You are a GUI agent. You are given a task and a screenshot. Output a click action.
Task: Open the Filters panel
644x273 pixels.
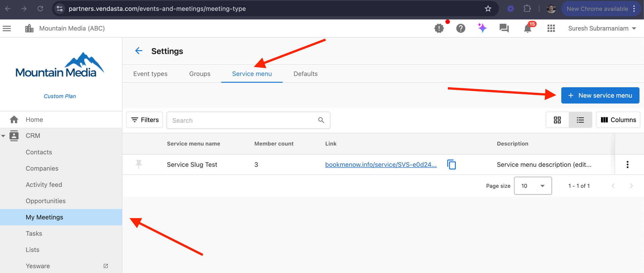[145, 120]
